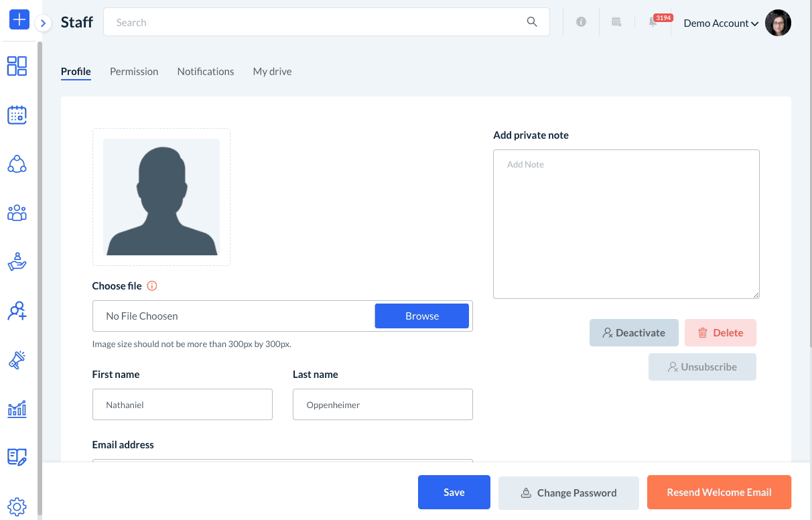This screenshot has height=520, width=812.
Task: Click the register icon in header
Action: (616, 22)
